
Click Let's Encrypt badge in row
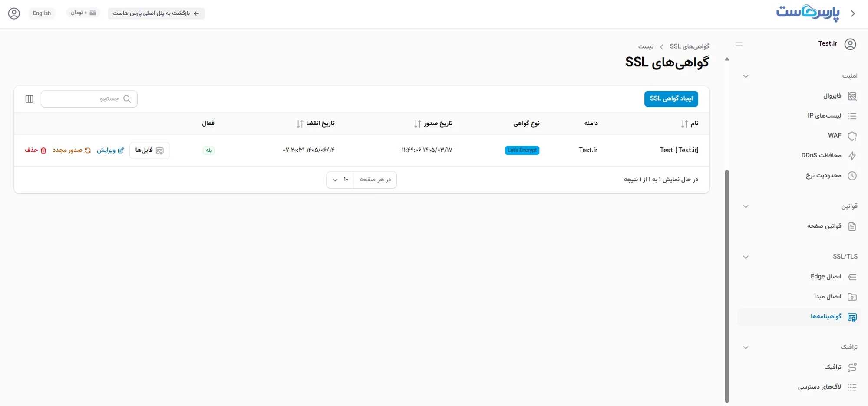[x=522, y=150]
